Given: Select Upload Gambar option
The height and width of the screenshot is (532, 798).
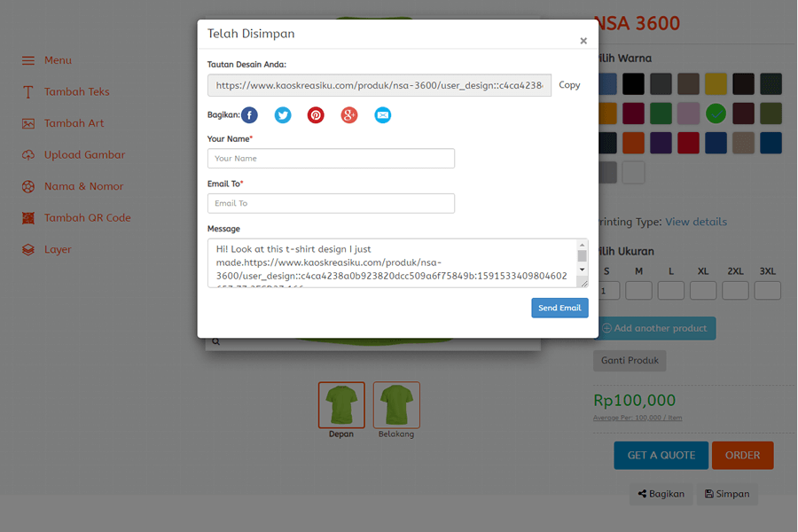Looking at the screenshot, I should [84, 155].
